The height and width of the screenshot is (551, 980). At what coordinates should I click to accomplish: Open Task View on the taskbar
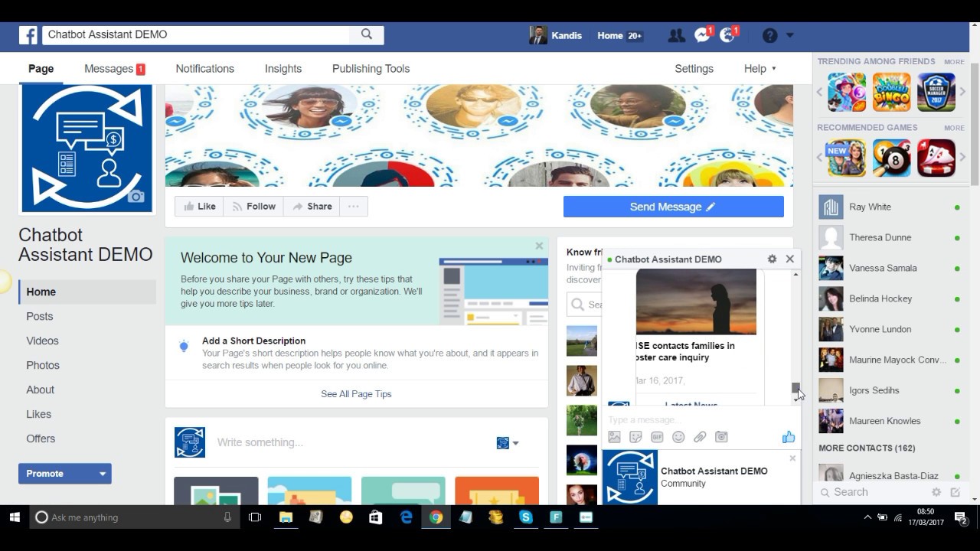point(255,517)
